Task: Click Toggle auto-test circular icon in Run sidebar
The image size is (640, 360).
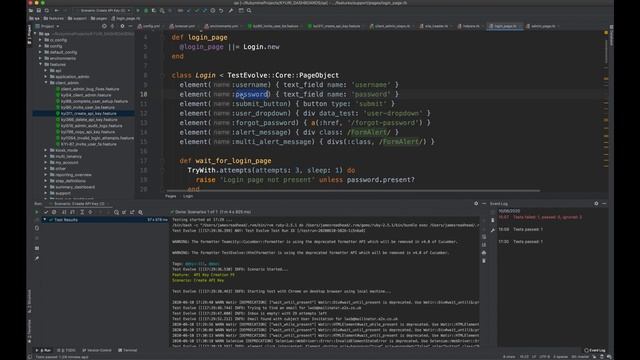Action: pyautogui.click(x=37, y=228)
